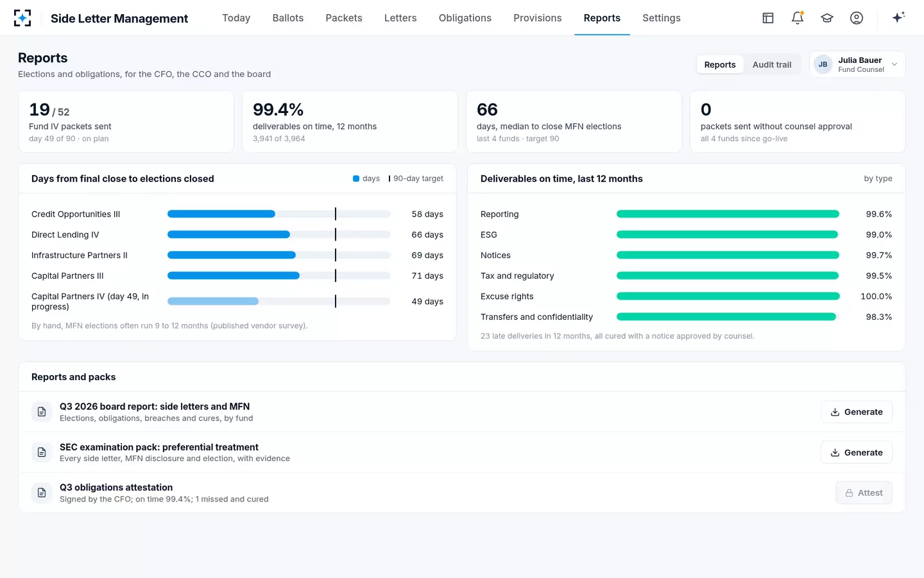Click the packets sent without counsel approval card
Viewport: 924px width, 578px height.
(x=798, y=121)
